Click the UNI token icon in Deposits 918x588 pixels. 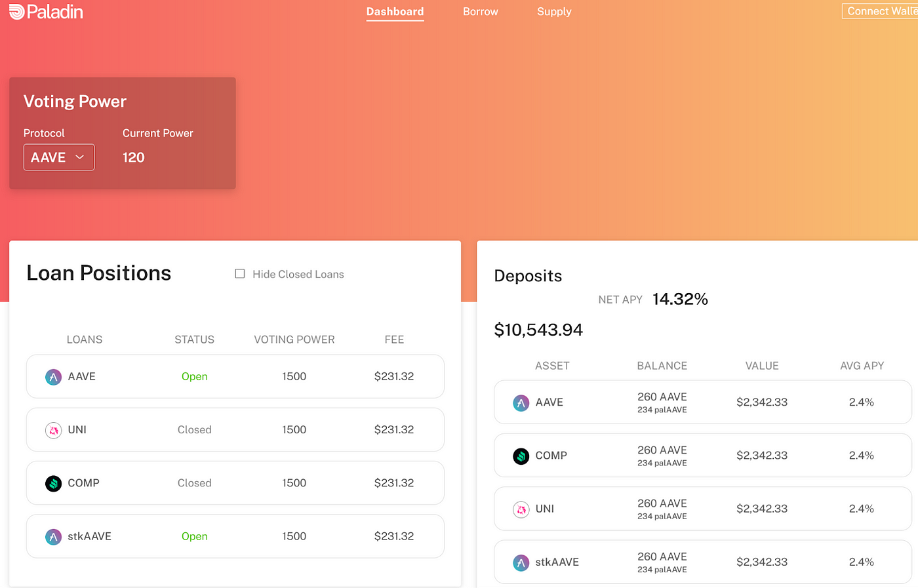tap(521, 509)
